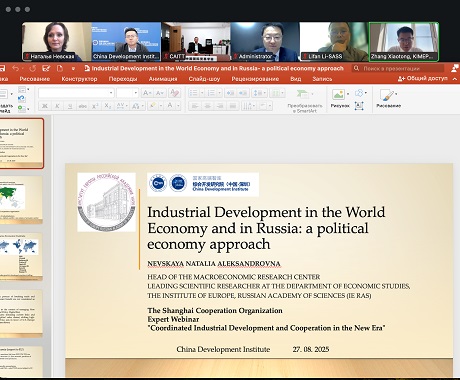Select the first slide thumbnail
This screenshot has height=380, width=460.
(x=21, y=143)
